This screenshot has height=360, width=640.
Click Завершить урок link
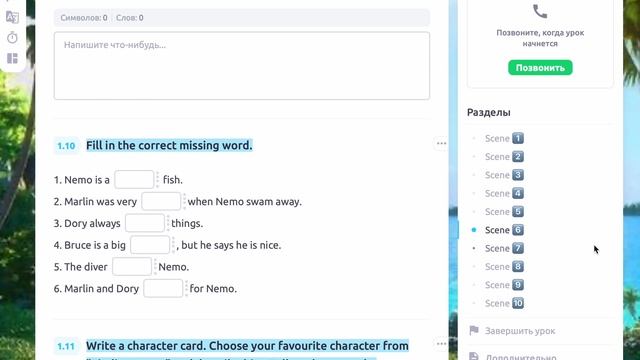[520, 331]
